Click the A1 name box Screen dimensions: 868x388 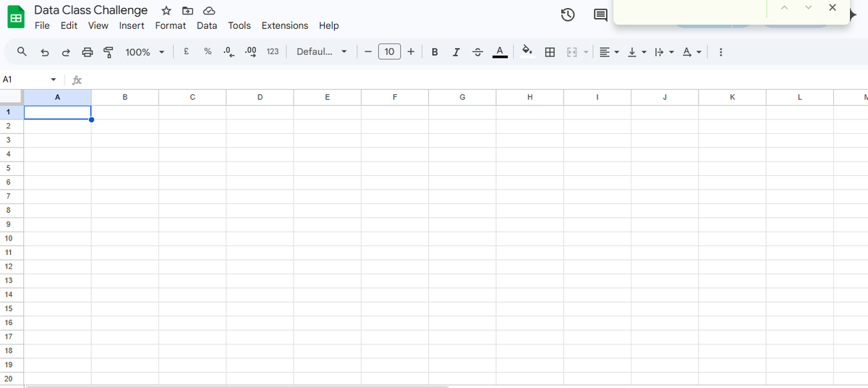point(25,80)
